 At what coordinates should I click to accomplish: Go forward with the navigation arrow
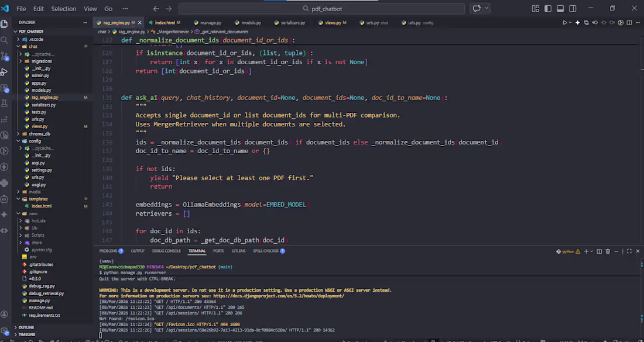(x=169, y=9)
